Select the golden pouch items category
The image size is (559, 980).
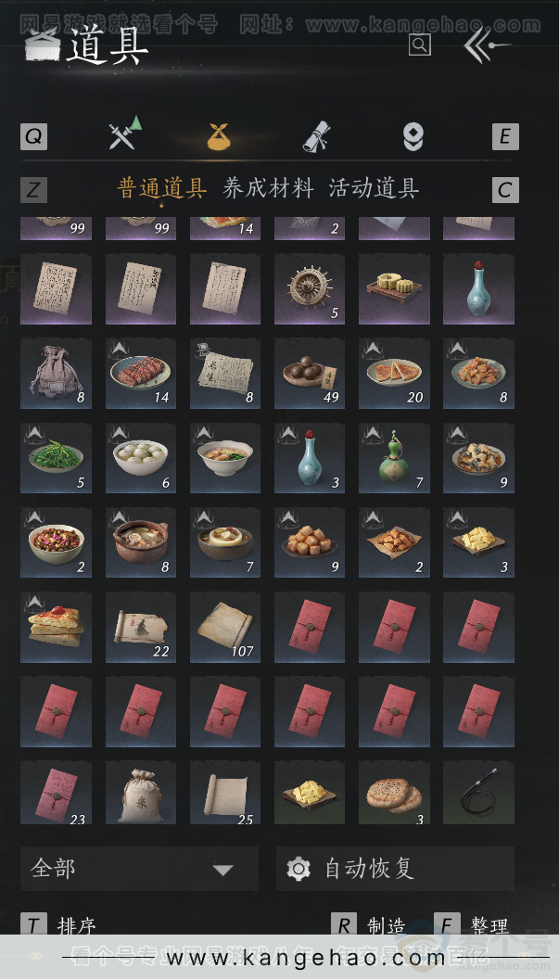tap(219, 136)
